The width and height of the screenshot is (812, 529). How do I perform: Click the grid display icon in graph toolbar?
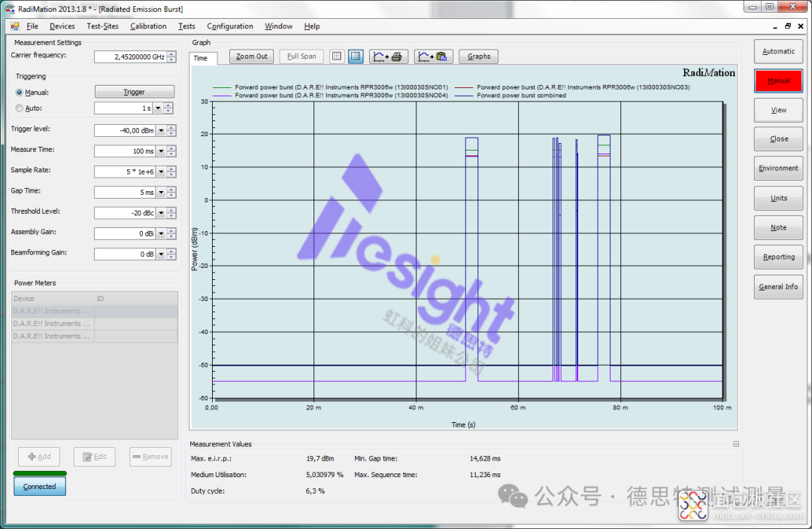tap(337, 56)
